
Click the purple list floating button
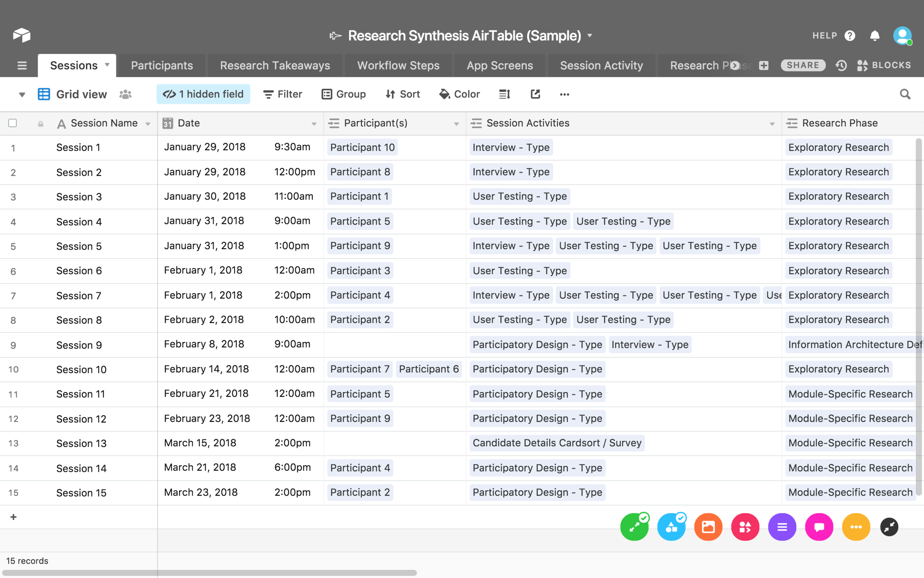[782, 527]
